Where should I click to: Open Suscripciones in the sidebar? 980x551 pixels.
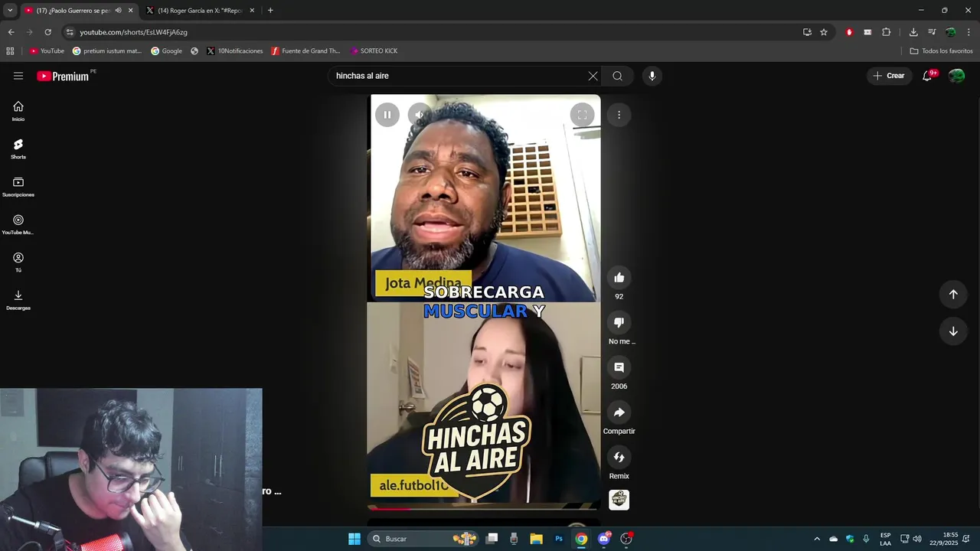[x=18, y=187]
